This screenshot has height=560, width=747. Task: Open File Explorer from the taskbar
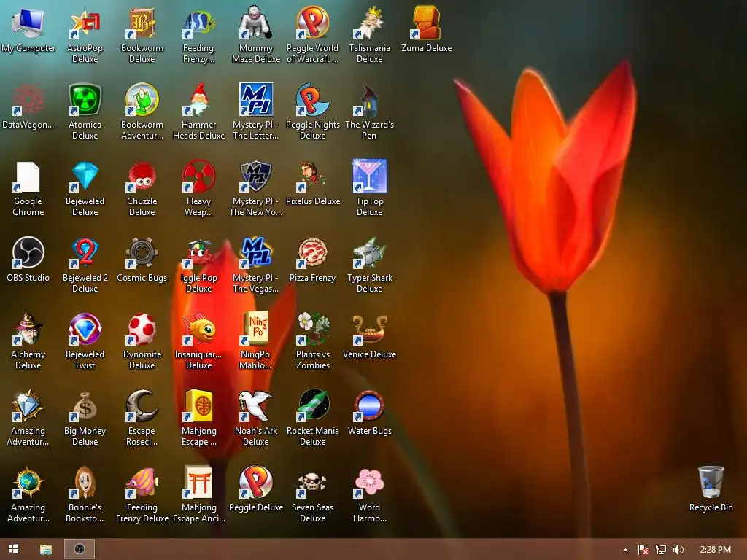46,549
